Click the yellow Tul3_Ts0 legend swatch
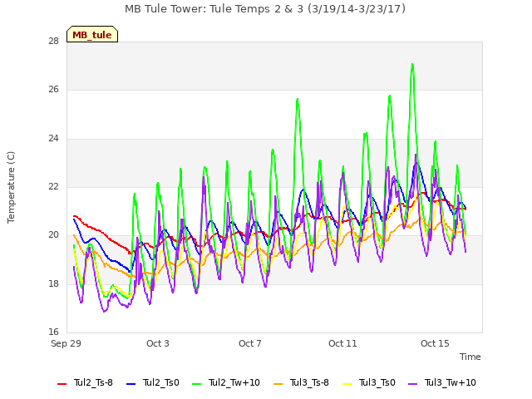The width and height of the screenshot is (532, 399). [x=347, y=384]
